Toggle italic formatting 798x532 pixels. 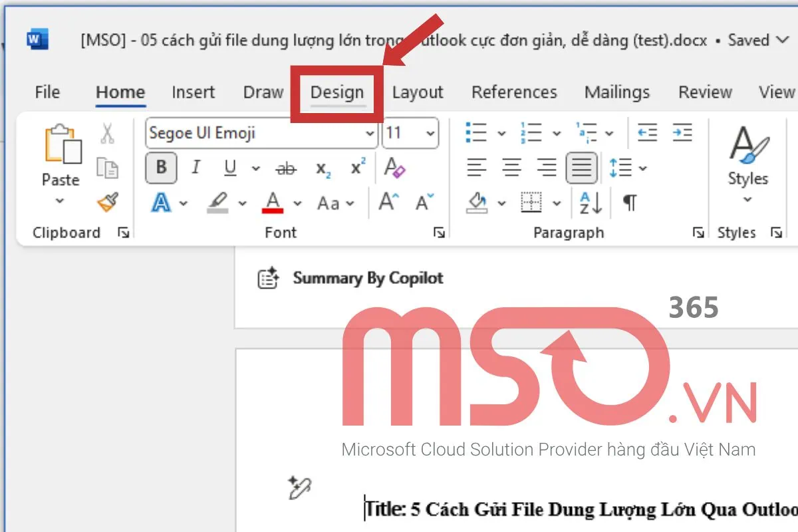(196, 168)
